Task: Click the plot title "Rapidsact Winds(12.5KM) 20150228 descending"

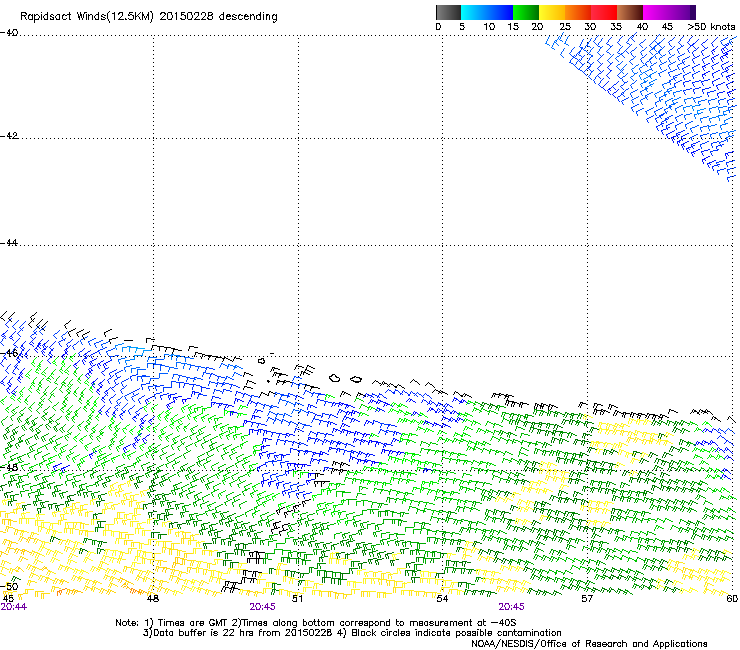Action: coord(149,17)
